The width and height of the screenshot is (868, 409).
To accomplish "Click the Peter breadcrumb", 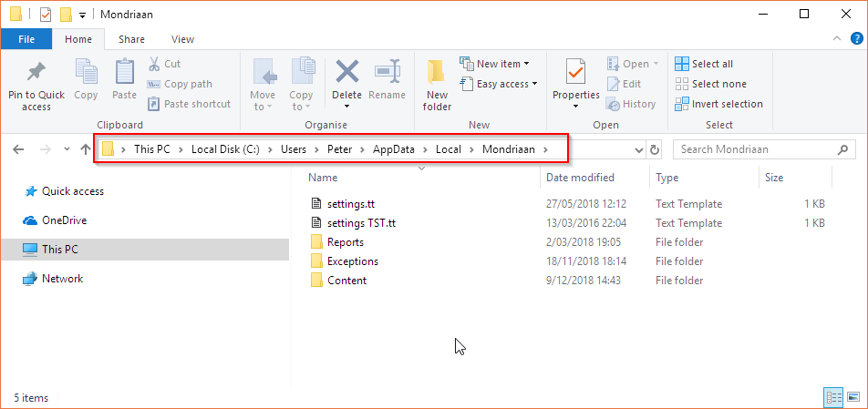I will [339, 149].
